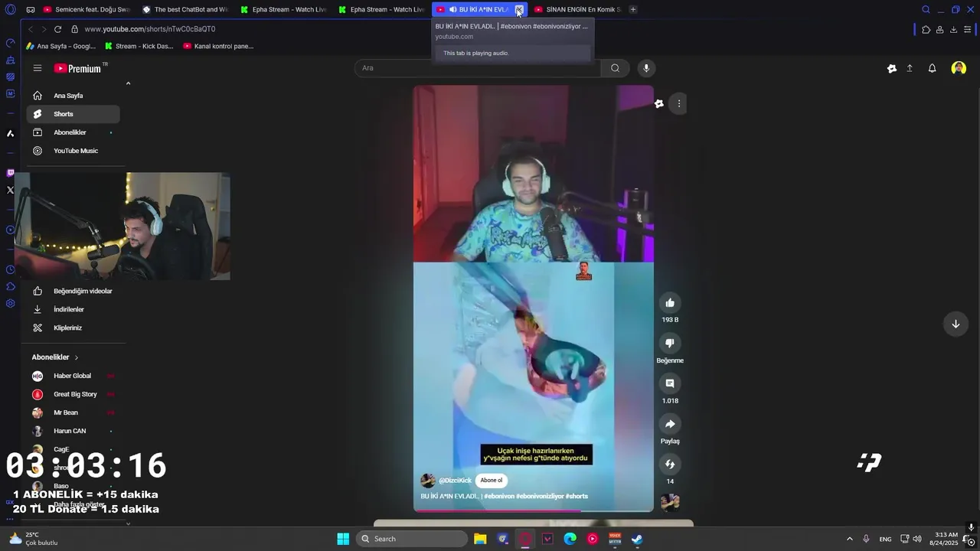Open Mr Bean subscription channel

73,412
